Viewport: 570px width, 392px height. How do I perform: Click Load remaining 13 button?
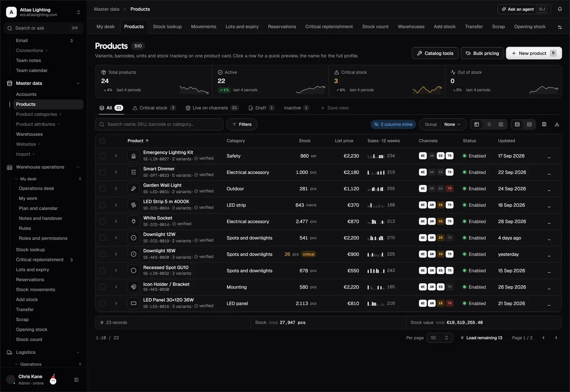click(x=481, y=338)
